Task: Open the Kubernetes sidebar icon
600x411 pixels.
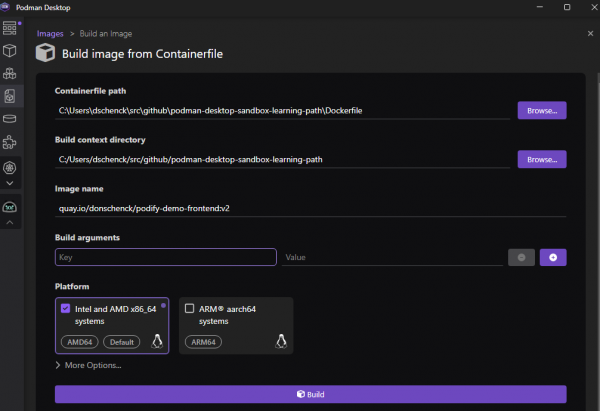Action: (x=9, y=168)
